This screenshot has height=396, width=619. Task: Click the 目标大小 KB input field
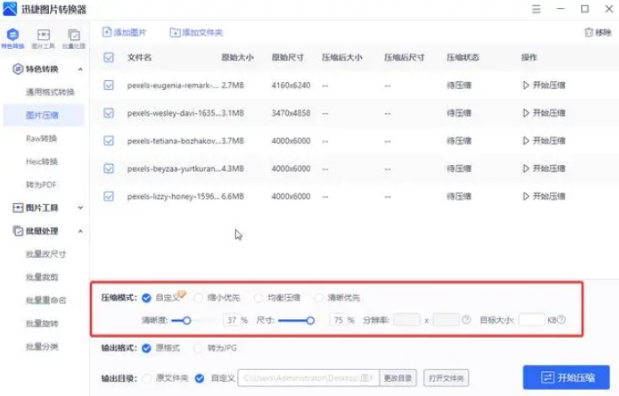point(532,319)
